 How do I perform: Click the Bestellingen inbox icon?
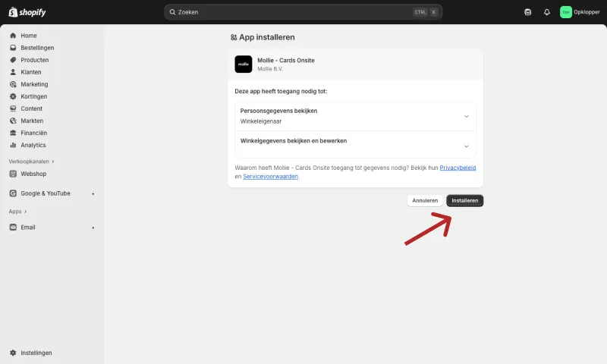coord(13,48)
